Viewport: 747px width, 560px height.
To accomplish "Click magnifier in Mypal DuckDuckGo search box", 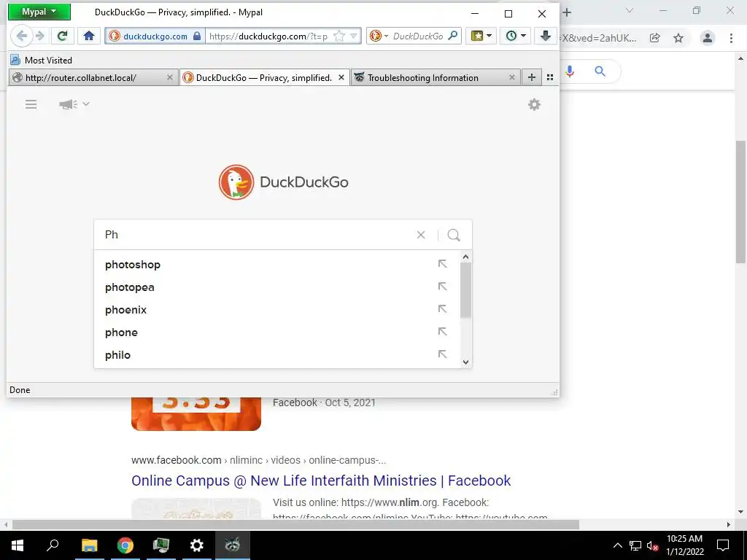I will pos(453,36).
